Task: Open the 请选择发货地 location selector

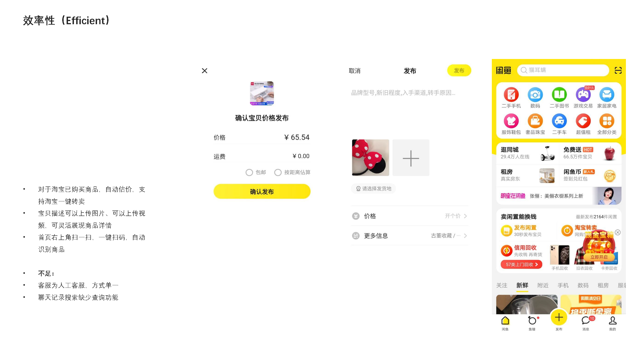Action: click(x=373, y=189)
